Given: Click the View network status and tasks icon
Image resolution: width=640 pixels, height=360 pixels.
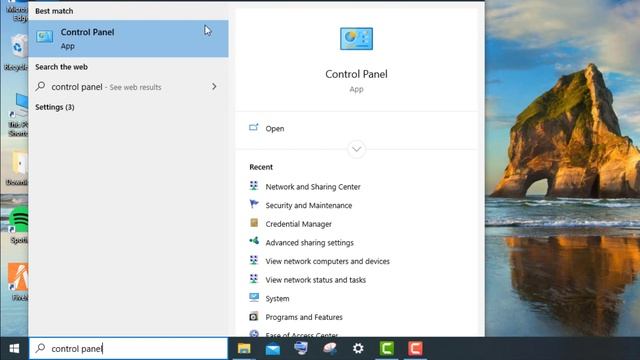Looking at the screenshot, I should pyautogui.click(x=254, y=279).
